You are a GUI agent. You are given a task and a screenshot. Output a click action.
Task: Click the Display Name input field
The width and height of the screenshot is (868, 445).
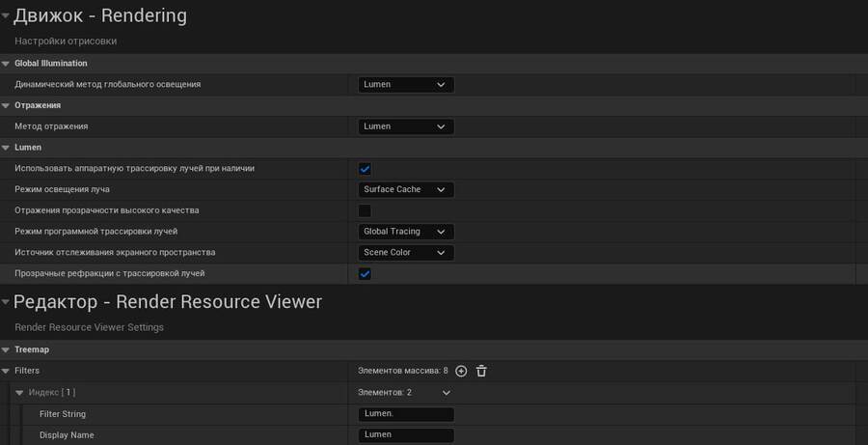pos(405,435)
